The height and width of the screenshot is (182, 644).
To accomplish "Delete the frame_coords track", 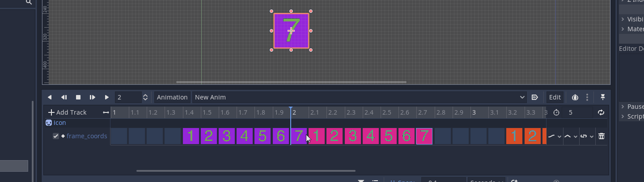I will [x=602, y=136].
